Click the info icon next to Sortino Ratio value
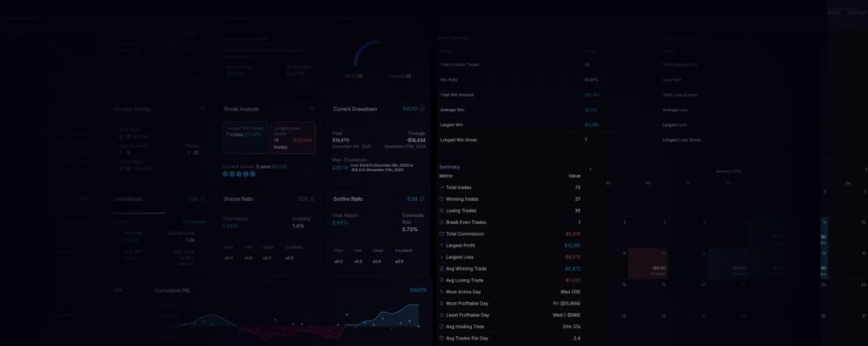The width and height of the screenshot is (868, 346). click(422, 199)
